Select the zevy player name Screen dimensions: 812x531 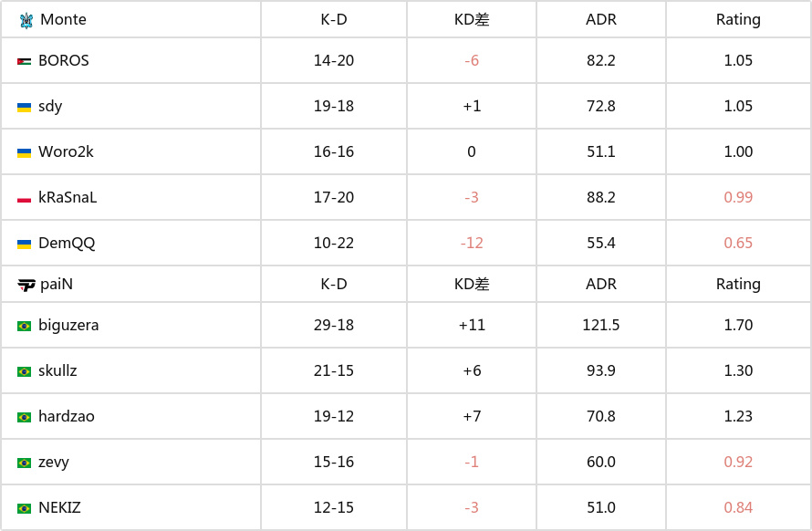coord(53,462)
